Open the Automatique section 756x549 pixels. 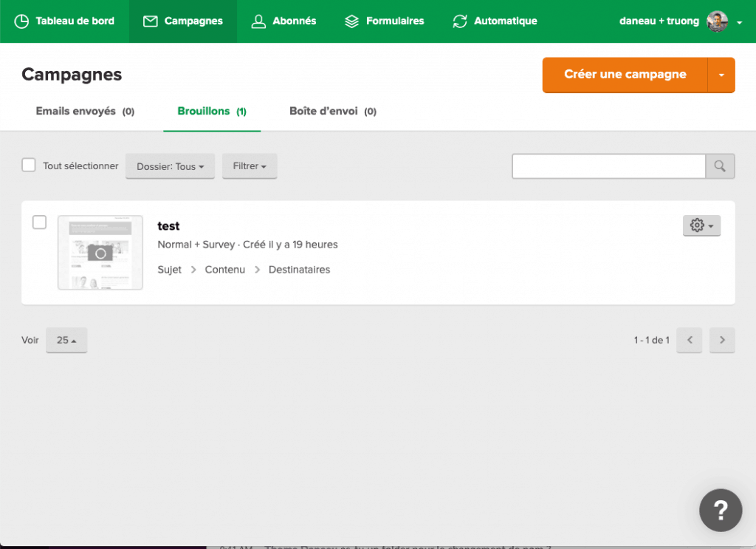pos(495,21)
